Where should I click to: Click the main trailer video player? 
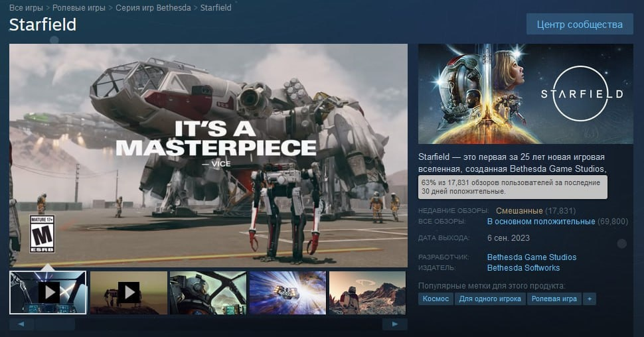pyautogui.click(x=208, y=156)
